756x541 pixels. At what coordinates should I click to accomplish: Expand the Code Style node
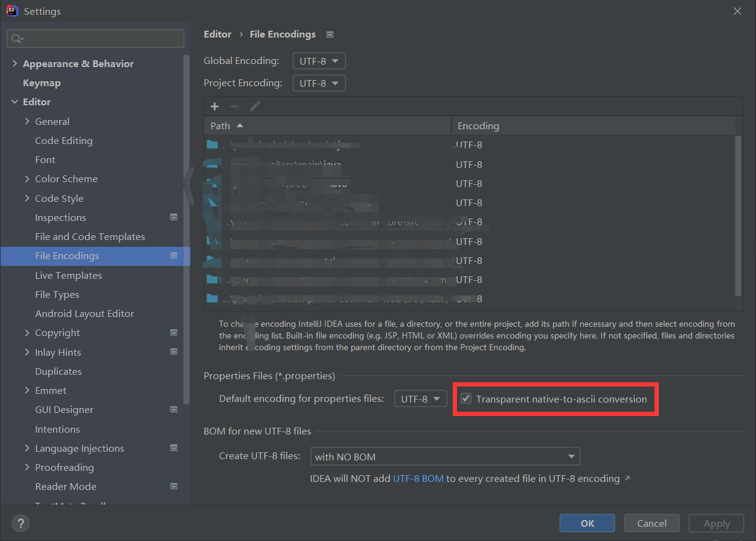click(x=27, y=198)
